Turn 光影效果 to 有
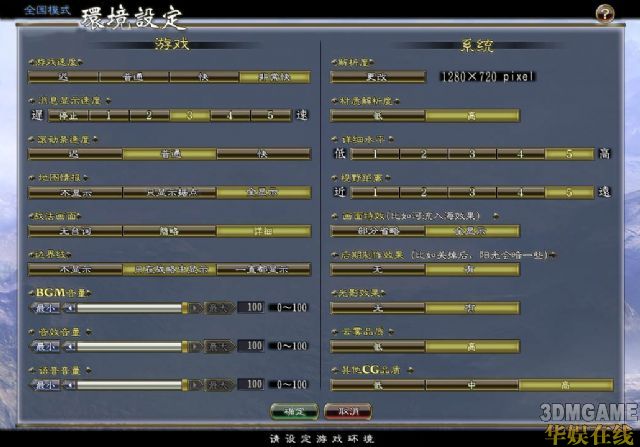Screen dimensions: 640x447 click(x=472, y=308)
